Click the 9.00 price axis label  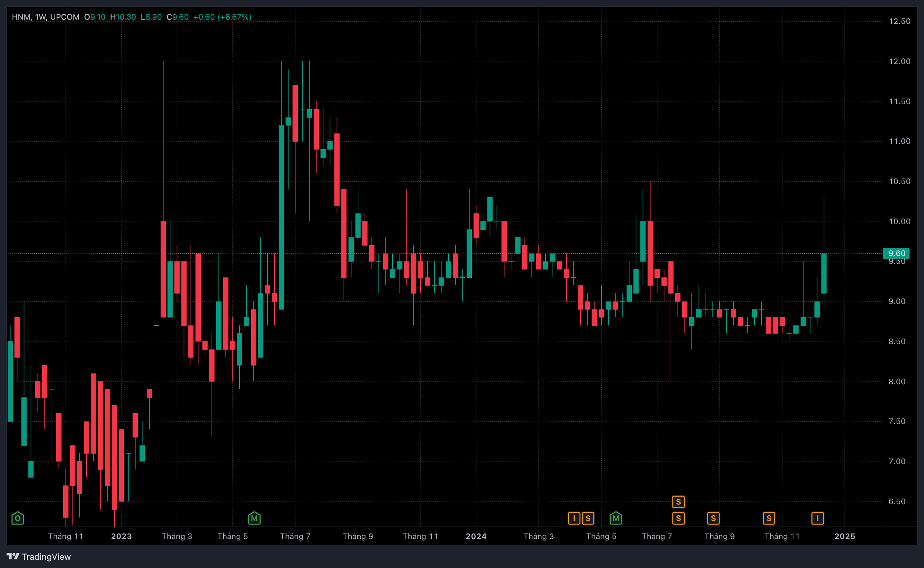[897, 301]
